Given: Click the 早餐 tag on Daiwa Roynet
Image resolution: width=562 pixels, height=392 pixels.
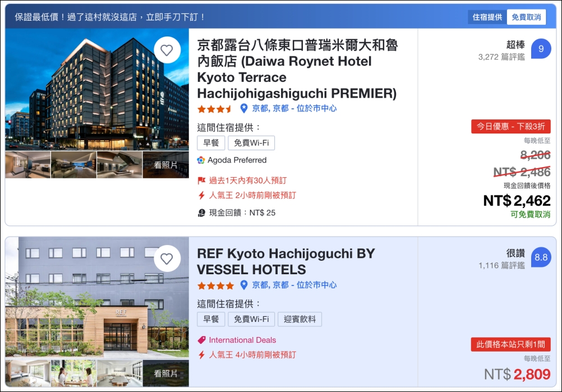Looking at the screenshot, I should point(211,143).
